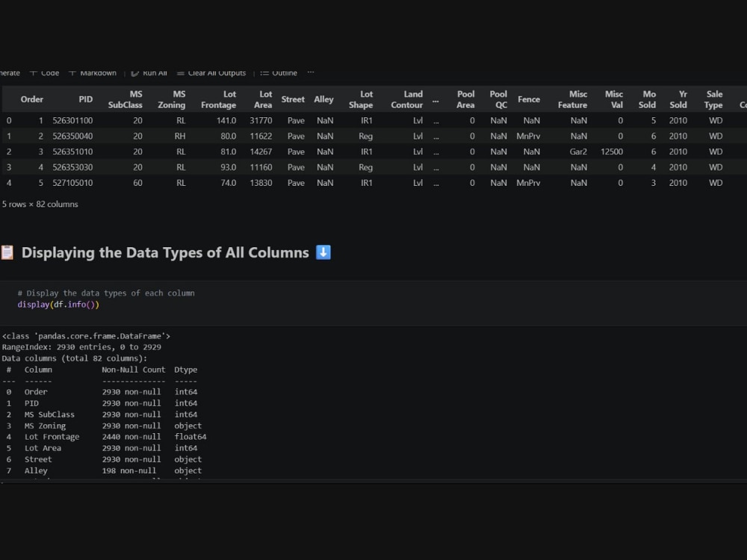Screen dimensions: 747x560
Task: Click the RangeIndex 2930 entries line
Action: tap(81, 347)
